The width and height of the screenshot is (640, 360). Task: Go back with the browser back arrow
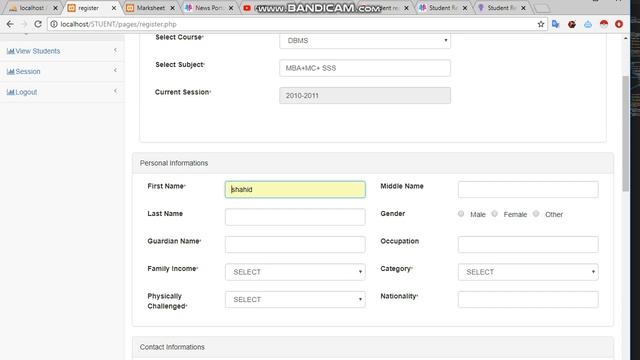[x=10, y=24]
